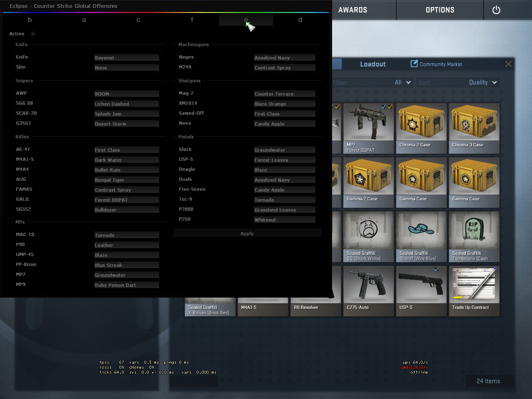This screenshot has width=532, height=399.
Task: Open the Filter All dropdown
Action: point(402,82)
